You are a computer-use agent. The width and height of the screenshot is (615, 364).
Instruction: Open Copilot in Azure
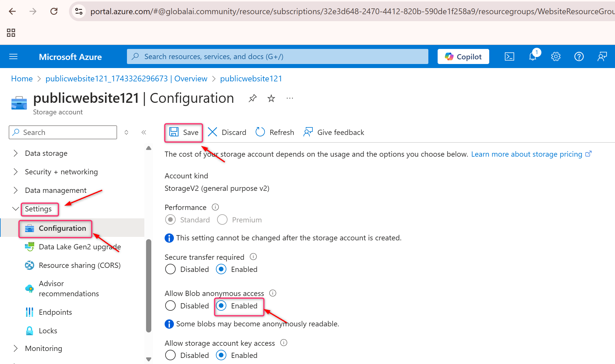pyautogui.click(x=463, y=56)
